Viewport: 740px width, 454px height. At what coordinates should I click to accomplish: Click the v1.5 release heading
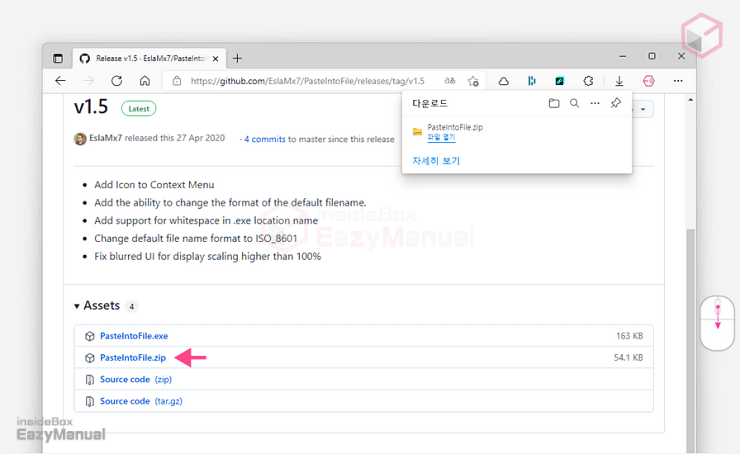click(91, 107)
